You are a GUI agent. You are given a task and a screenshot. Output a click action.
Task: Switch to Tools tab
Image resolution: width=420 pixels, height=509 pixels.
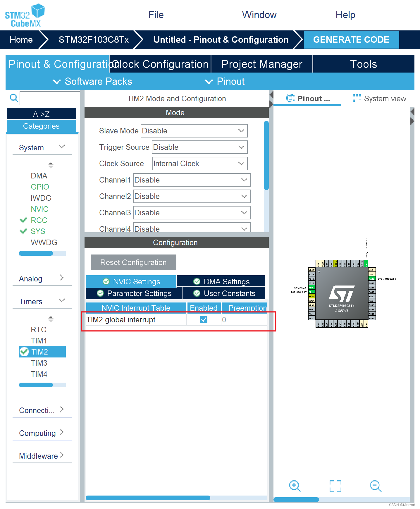click(x=364, y=64)
